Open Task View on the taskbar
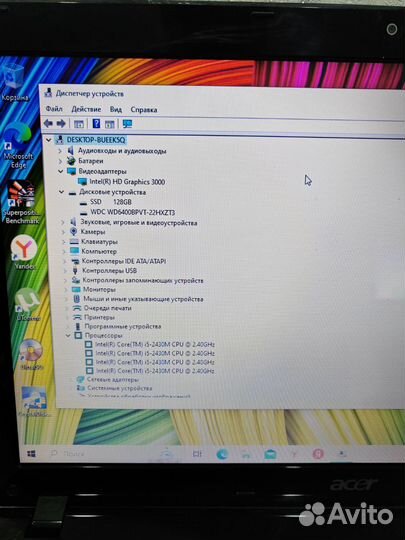Image resolution: width=405 pixels, height=540 pixels. coord(197,454)
